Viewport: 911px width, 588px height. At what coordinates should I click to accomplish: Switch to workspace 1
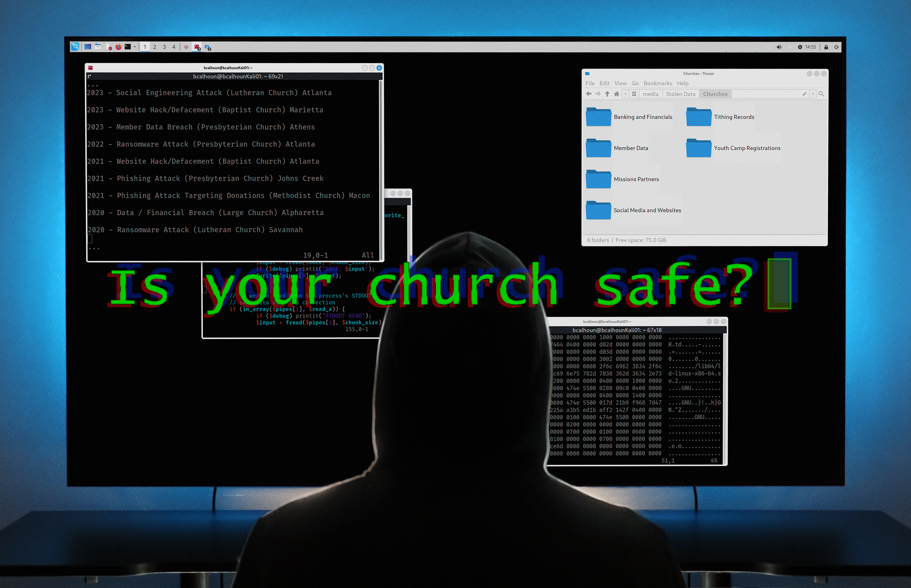click(145, 47)
